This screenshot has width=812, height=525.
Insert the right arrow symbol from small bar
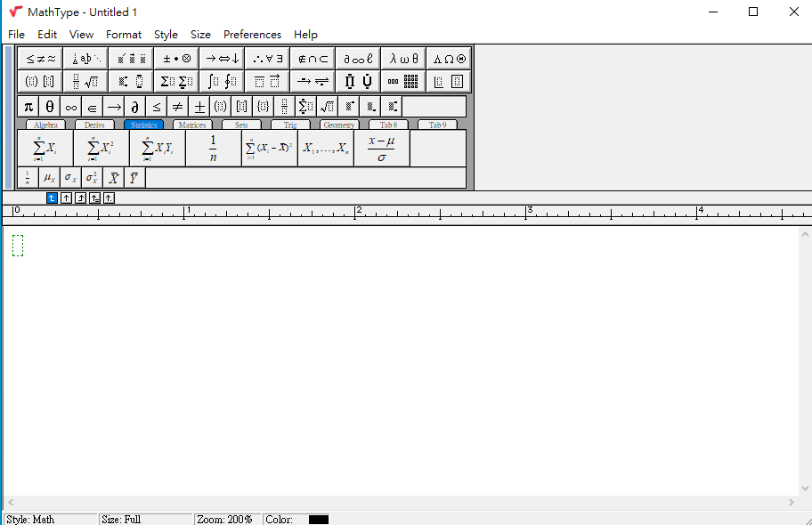tap(113, 107)
